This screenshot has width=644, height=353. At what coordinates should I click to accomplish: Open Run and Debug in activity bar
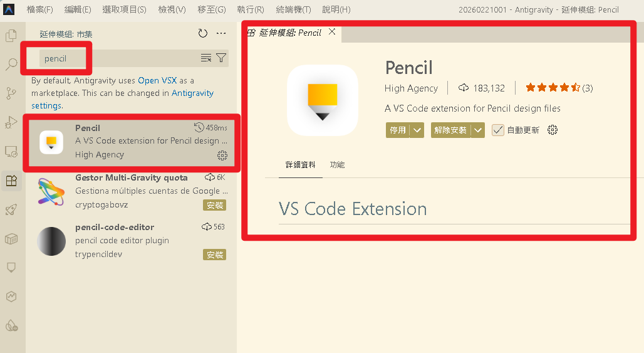11,122
